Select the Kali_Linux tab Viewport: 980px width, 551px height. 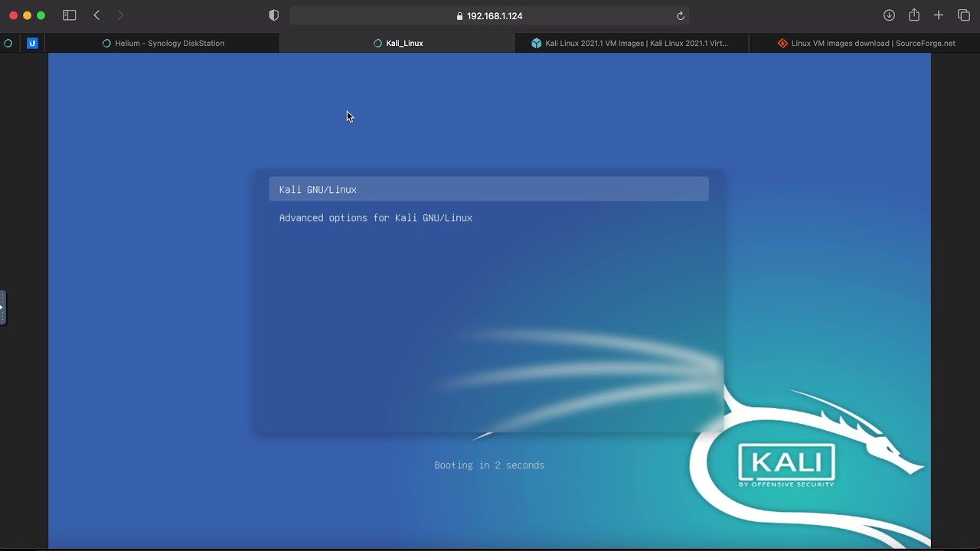(x=397, y=44)
